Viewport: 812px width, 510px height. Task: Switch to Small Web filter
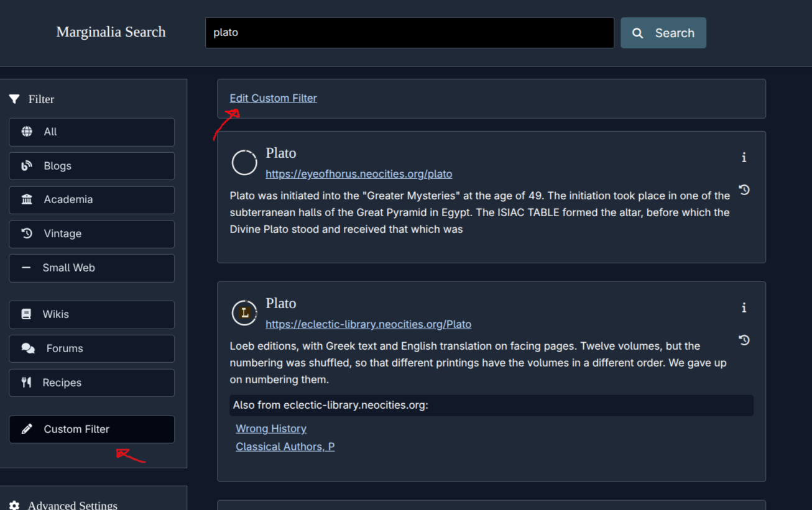(91, 268)
